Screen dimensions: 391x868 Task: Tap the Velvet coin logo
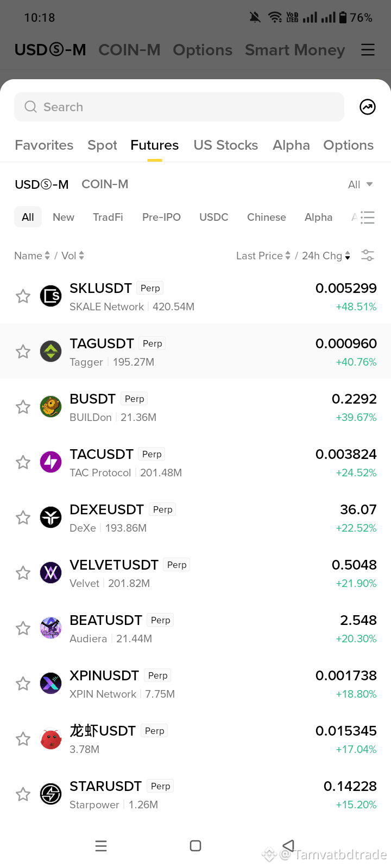pyautogui.click(x=51, y=573)
